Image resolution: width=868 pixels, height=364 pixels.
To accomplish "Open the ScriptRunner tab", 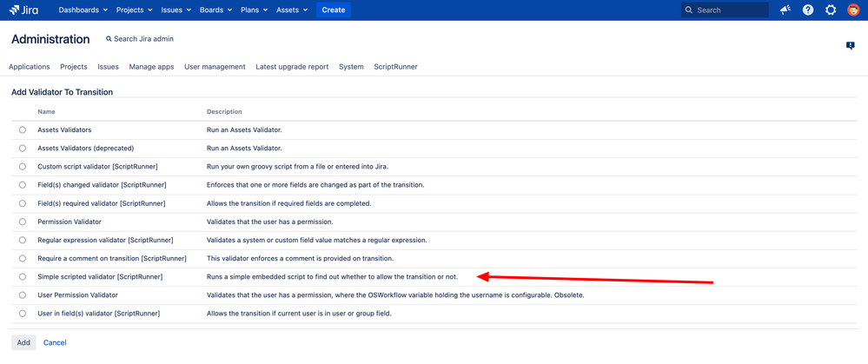I will 396,66.
